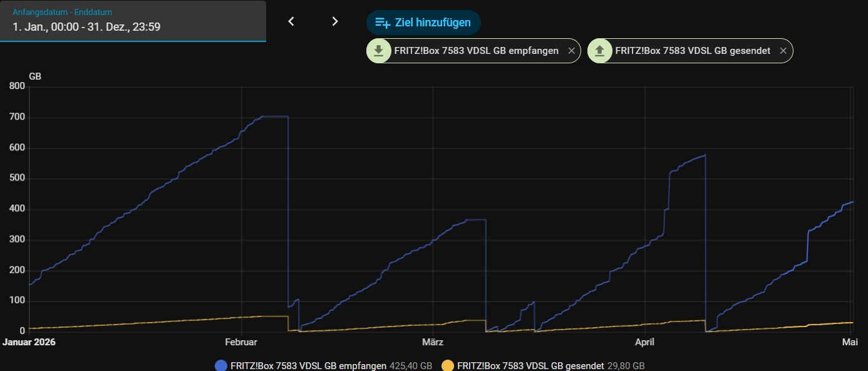
Task: Click the 100 y-axis value
Action: click(18, 301)
